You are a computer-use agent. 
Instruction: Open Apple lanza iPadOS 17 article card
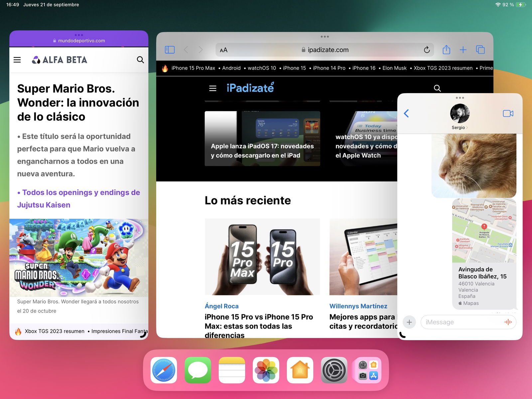pyautogui.click(x=262, y=138)
